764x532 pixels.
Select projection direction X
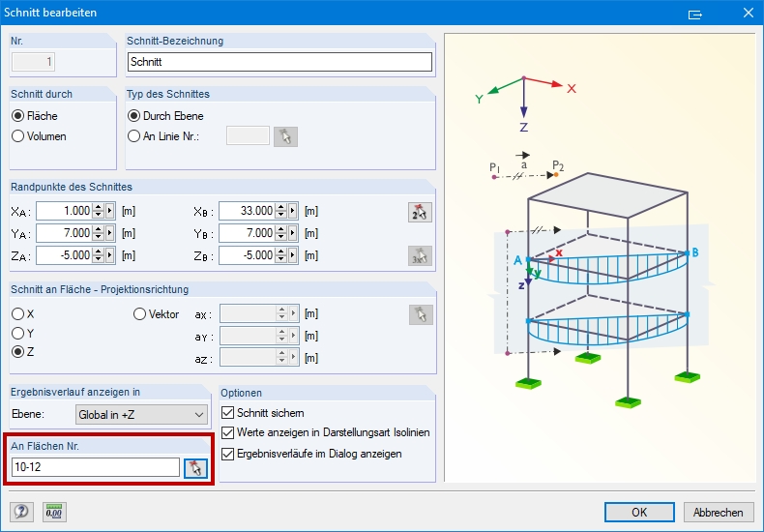[x=18, y=313]
